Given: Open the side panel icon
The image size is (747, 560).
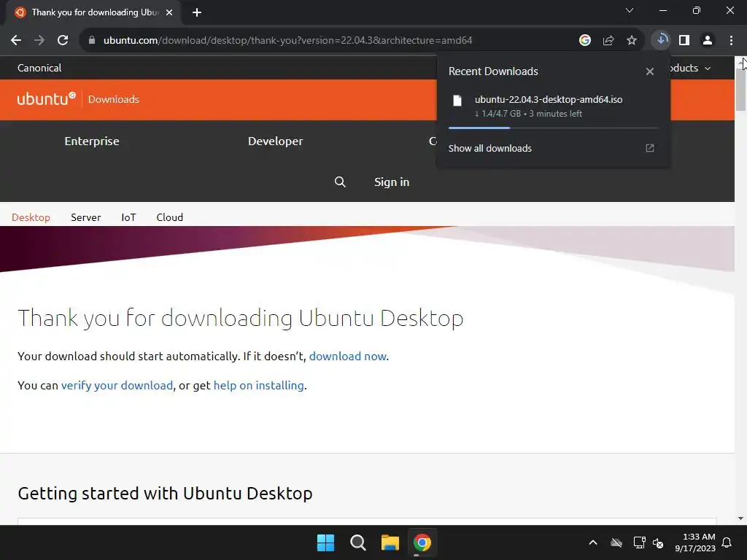Looking at the screenshot, I should [684, 41].
